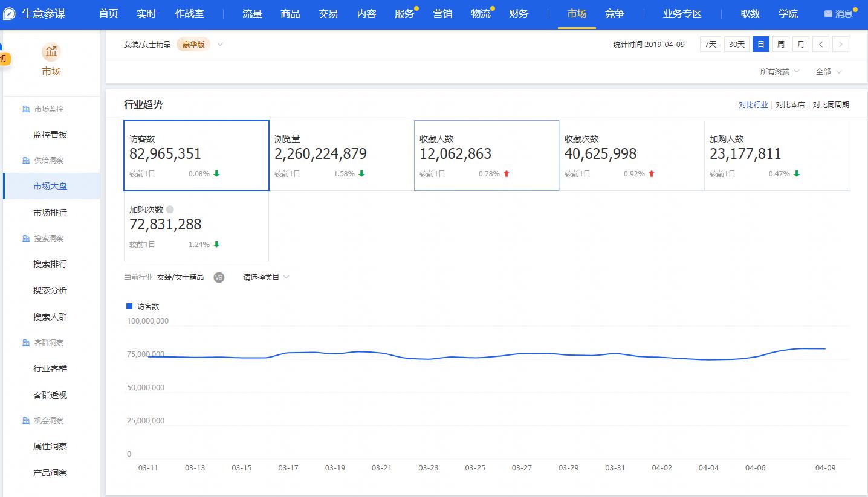Open 属性洞察 in the sidebar
The image size is (868, 497).
(50, 446)
